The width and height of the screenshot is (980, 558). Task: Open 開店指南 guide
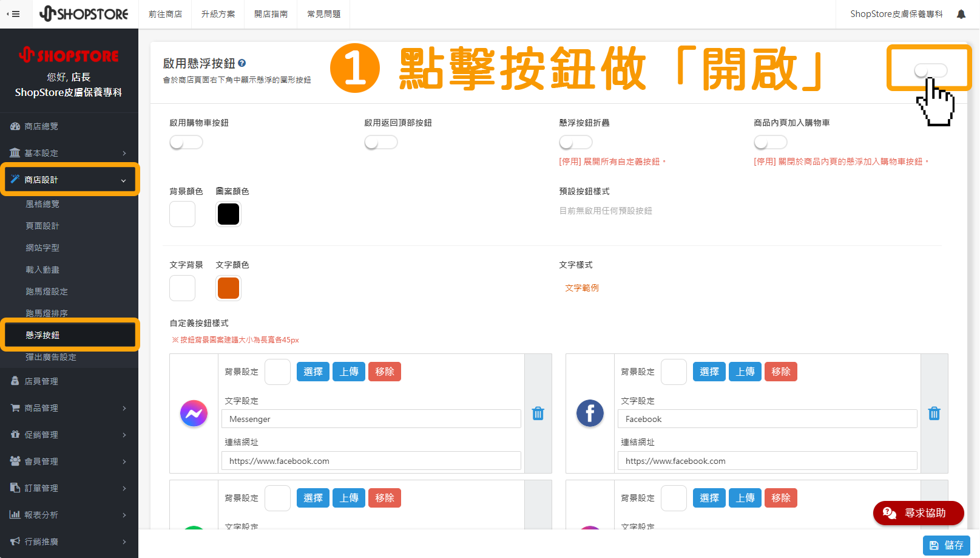pos(271,14)
